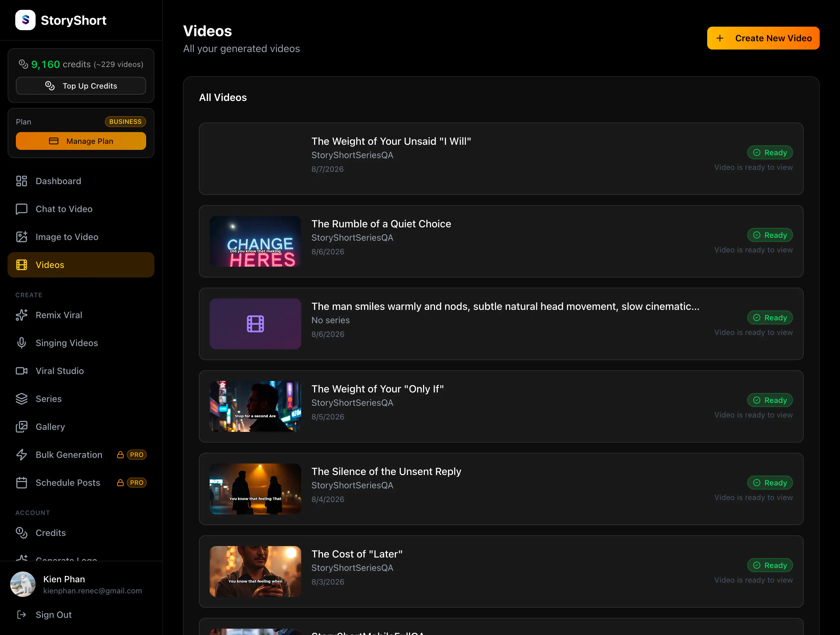Open the 'CHANGE HERES' neon video thumbnail

point(255,241)
